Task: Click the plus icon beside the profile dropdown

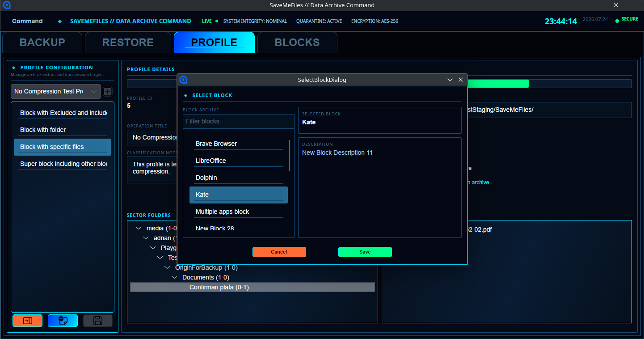Action: [x=108, y=92]
